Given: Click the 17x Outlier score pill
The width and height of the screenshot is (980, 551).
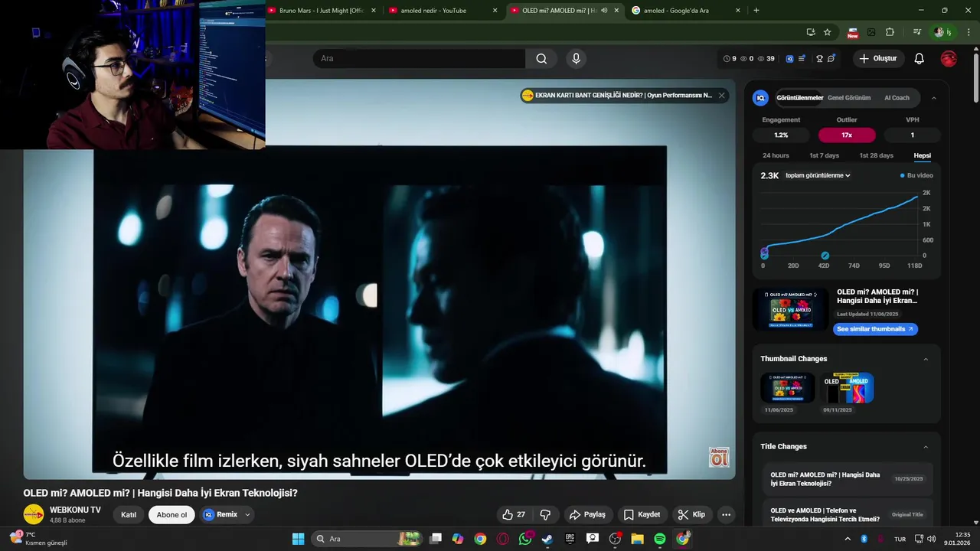Looking at the screenshot, I should (847, 135).
